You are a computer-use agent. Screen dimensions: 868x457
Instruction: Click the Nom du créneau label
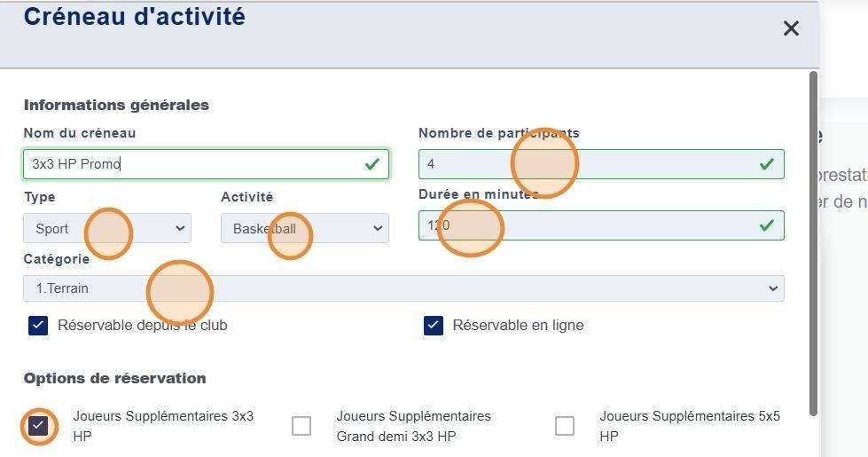pyautogui.click(x=80, y=133)
